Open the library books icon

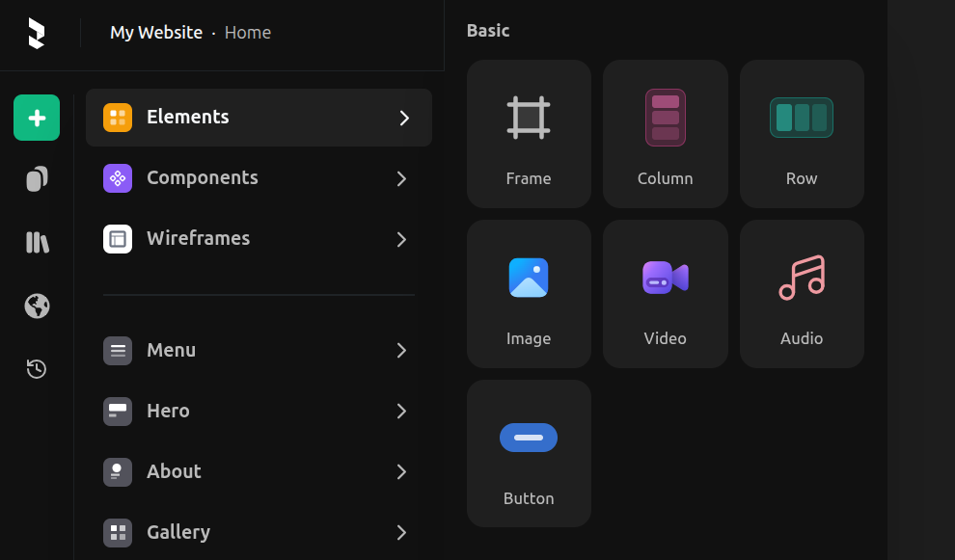pyautogui.click(x=37, y=242)
